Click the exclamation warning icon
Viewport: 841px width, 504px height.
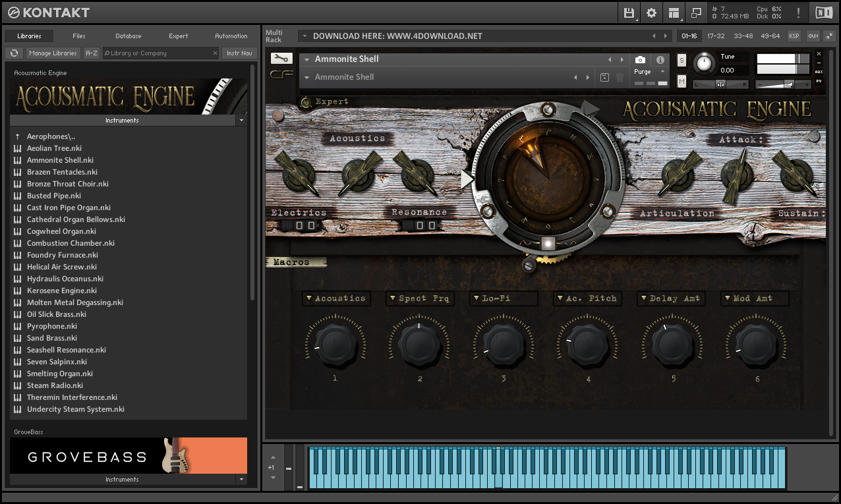[798, 13]
